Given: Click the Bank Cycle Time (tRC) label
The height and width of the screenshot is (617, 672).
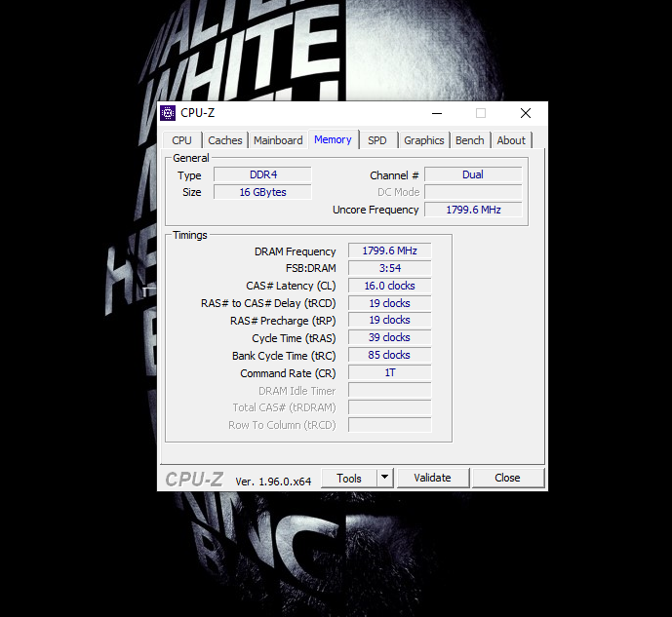Looking at the screenshot, I should (284, 356).
